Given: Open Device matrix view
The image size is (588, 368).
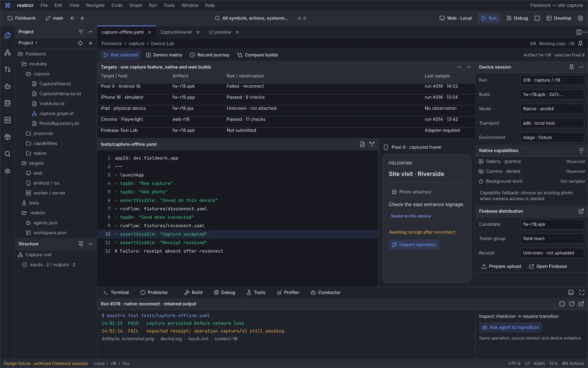Looking at the screenshot, I should coord(164,55).
